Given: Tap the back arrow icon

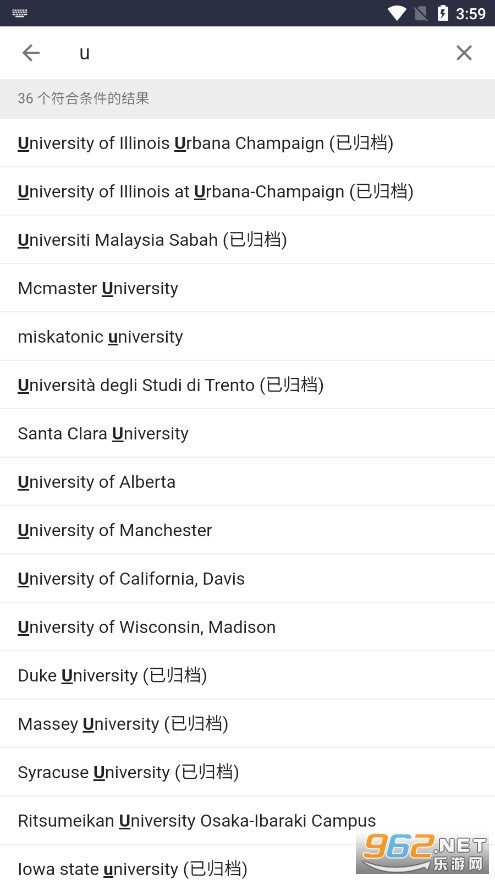Looking at the screenshot, I should 31,53.
